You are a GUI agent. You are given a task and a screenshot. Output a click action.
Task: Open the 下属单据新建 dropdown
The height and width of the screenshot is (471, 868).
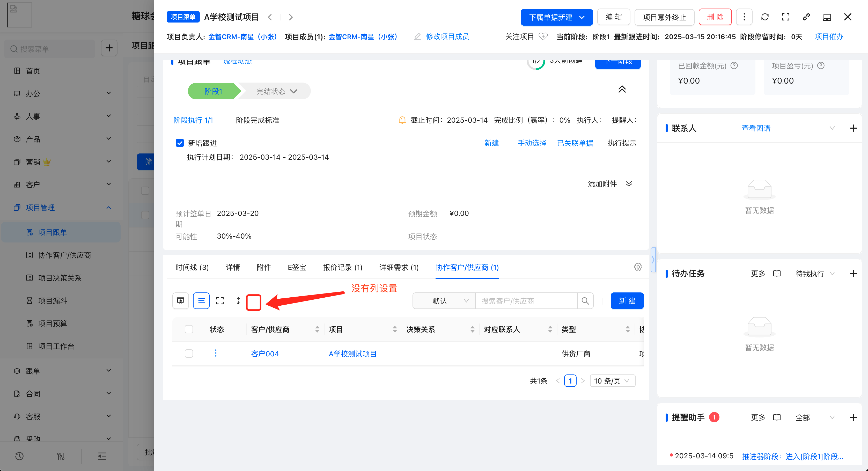click(x=556, y=17)
